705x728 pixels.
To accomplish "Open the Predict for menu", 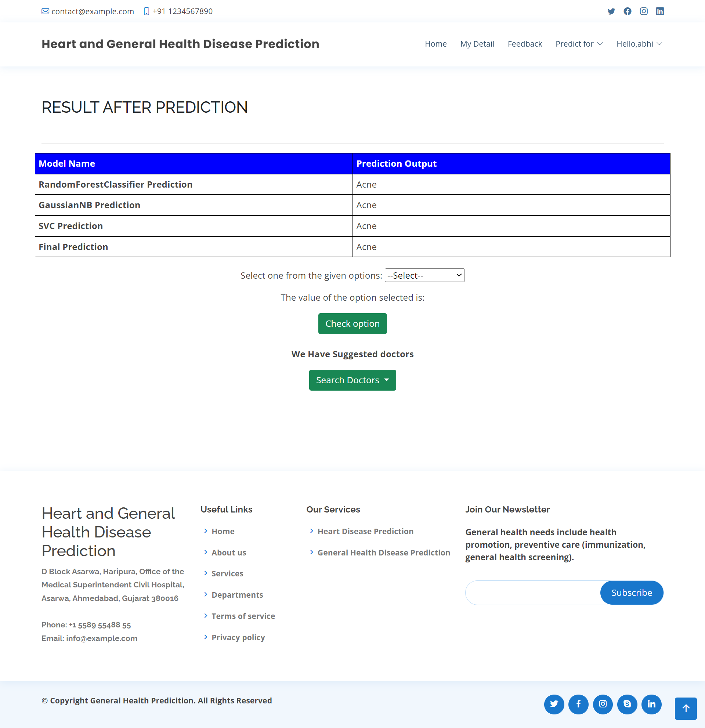I will click(578, 44).
